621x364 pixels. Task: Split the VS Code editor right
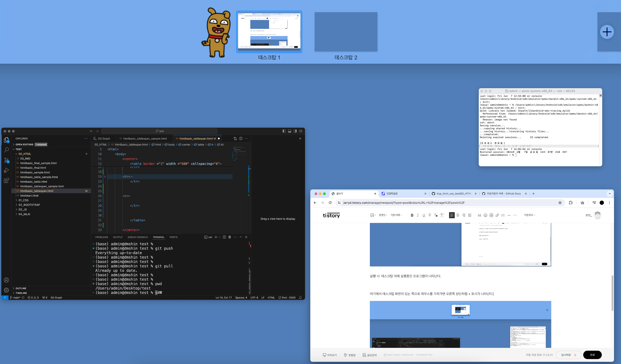[x=240, y=139]
